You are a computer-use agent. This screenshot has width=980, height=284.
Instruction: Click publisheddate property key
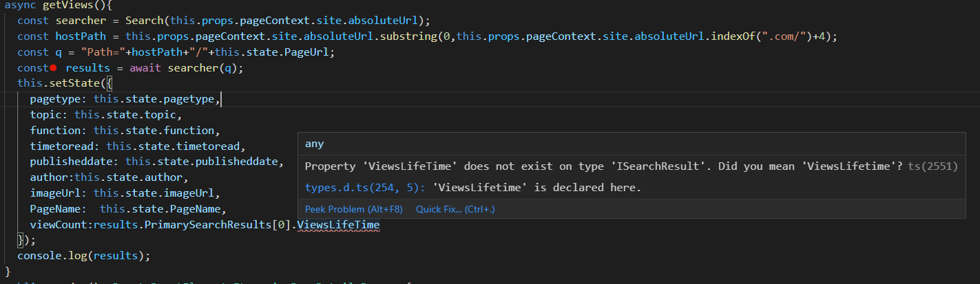click(x=71, y=162)
